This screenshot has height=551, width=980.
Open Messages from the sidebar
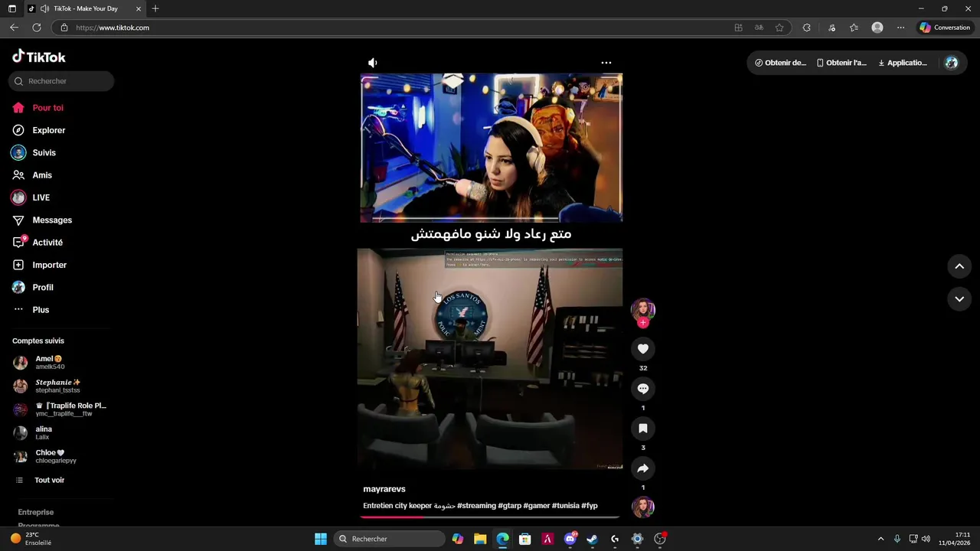point(51,220)
